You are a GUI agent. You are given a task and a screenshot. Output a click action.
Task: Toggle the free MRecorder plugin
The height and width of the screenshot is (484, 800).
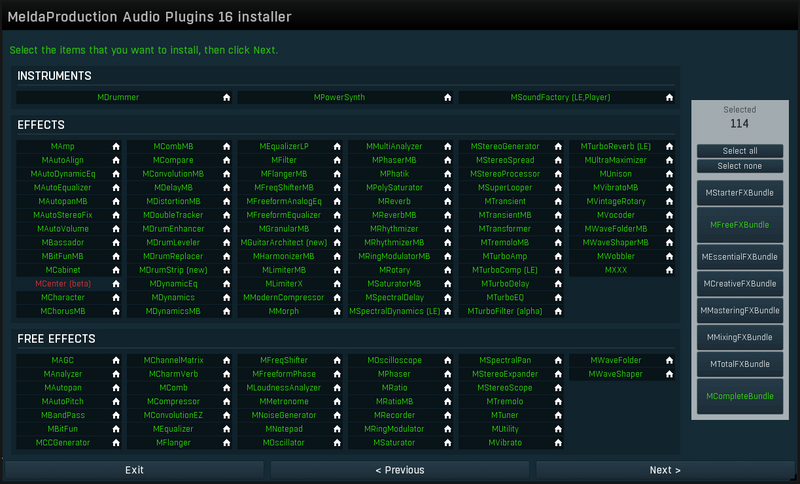(394, 415)
